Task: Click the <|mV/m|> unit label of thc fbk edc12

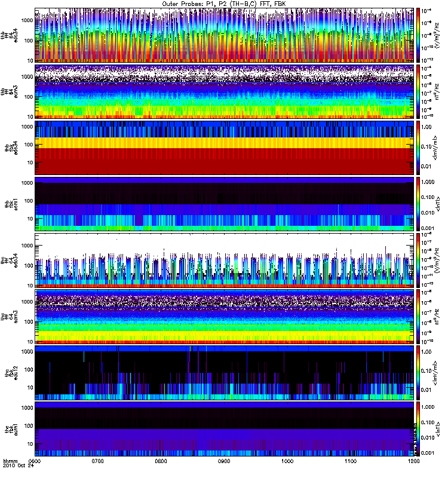Action: pyautogui.click(x=435, y=373)
